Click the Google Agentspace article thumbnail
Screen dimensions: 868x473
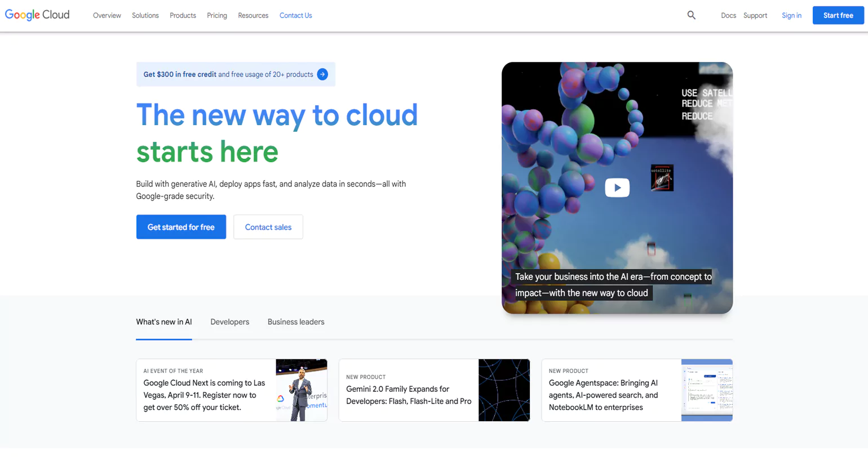pos(707,390)
